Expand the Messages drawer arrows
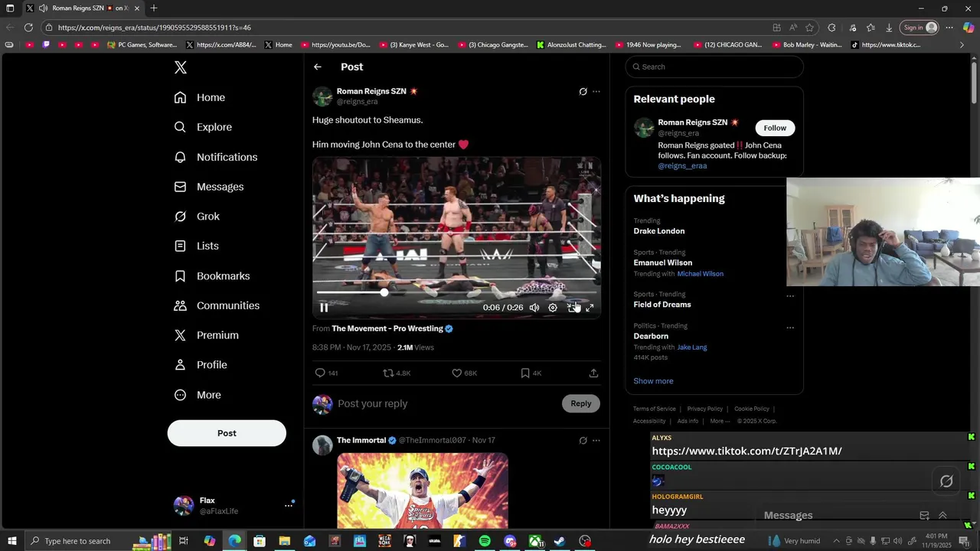 pos(942,516)
